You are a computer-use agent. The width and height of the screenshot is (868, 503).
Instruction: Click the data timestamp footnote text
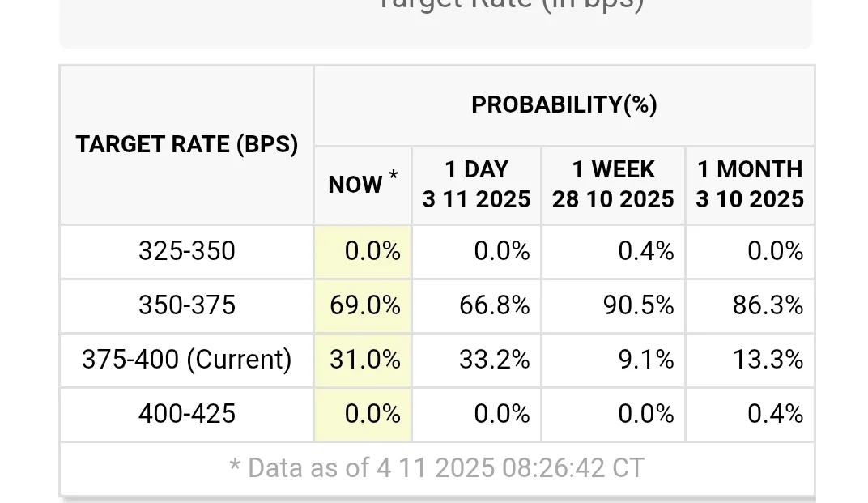pos(437,468)
